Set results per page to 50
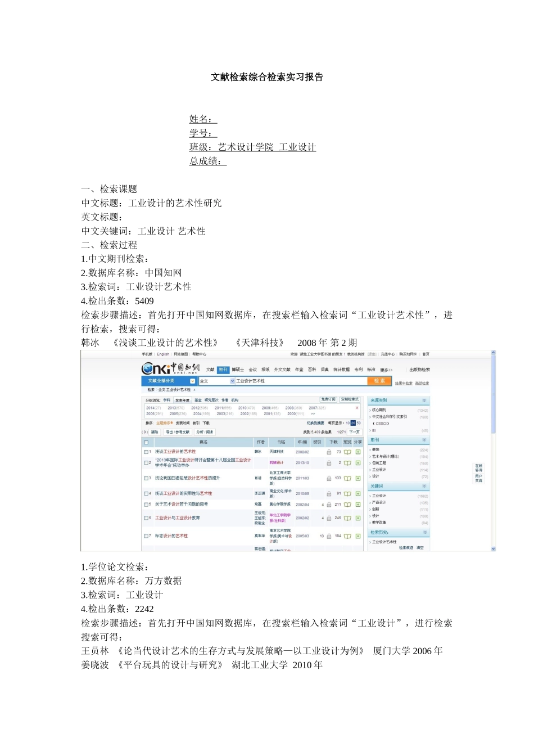Image resolution: width=534 pixels, height=756 pixels. pyautogui.click(x=359, y=423)
